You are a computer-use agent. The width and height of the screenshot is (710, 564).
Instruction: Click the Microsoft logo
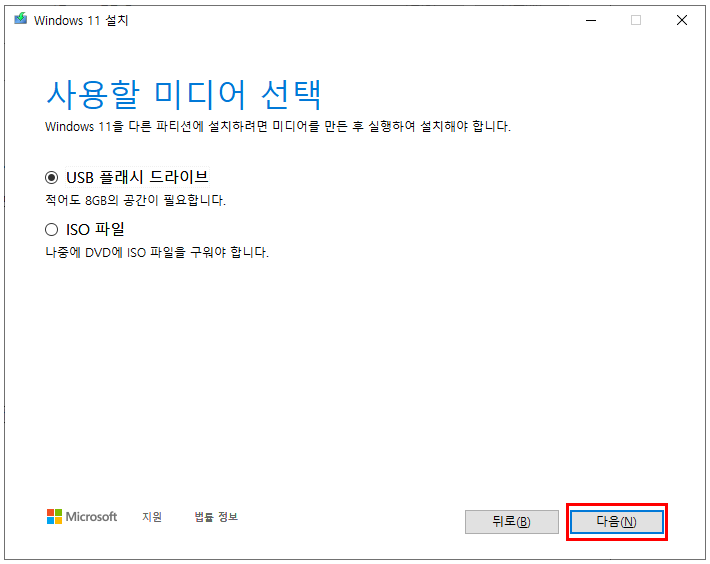(x=82, y=516)
